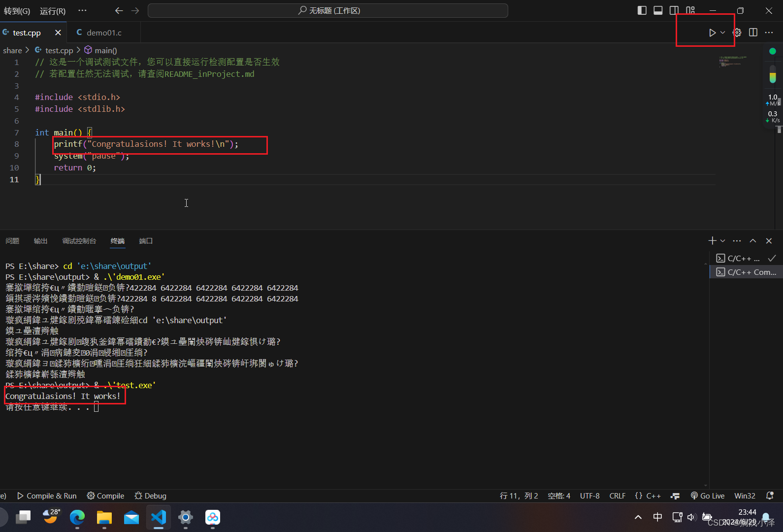Open the 转到(G) menu
The height and width of the screenshot is (532, 783).
[x=17, y=11]
